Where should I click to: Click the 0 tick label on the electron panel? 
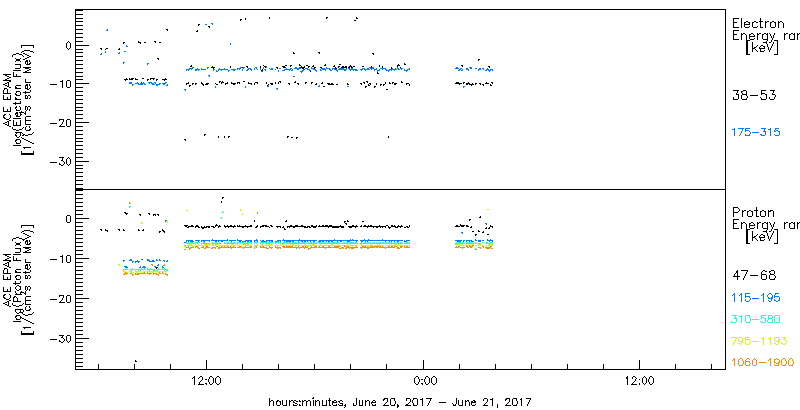point(66,45)
